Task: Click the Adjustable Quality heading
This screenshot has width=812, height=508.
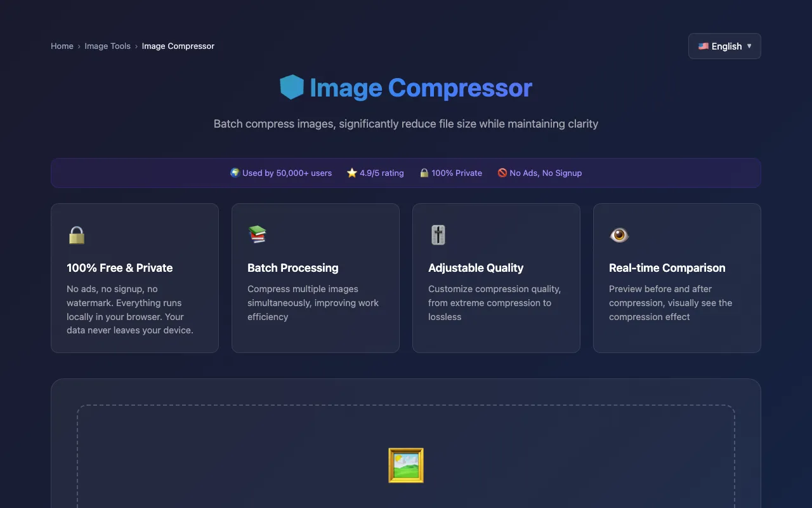Action: click(476, 268)
